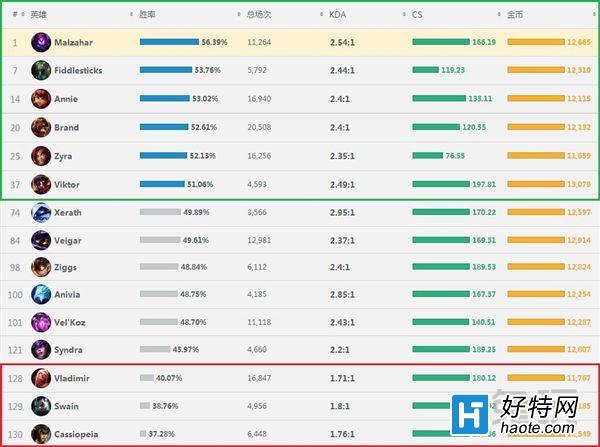Open Malzahar's champion portrait icon
This screenshot has height=447, width=600.
pyautogui.click(x=41, y=42)
